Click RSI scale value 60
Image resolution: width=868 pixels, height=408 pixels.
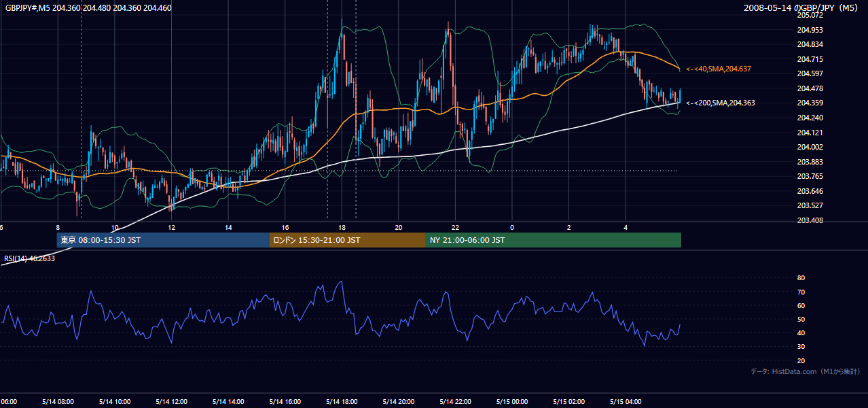click(x=801, y=305)
